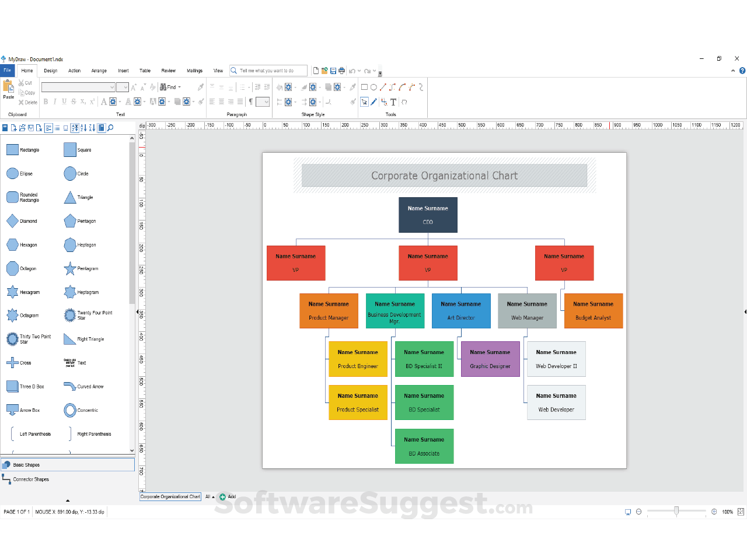Screen dimensions: 747x560
Task: Switch to the Design tab
Action: pos(51,71)
